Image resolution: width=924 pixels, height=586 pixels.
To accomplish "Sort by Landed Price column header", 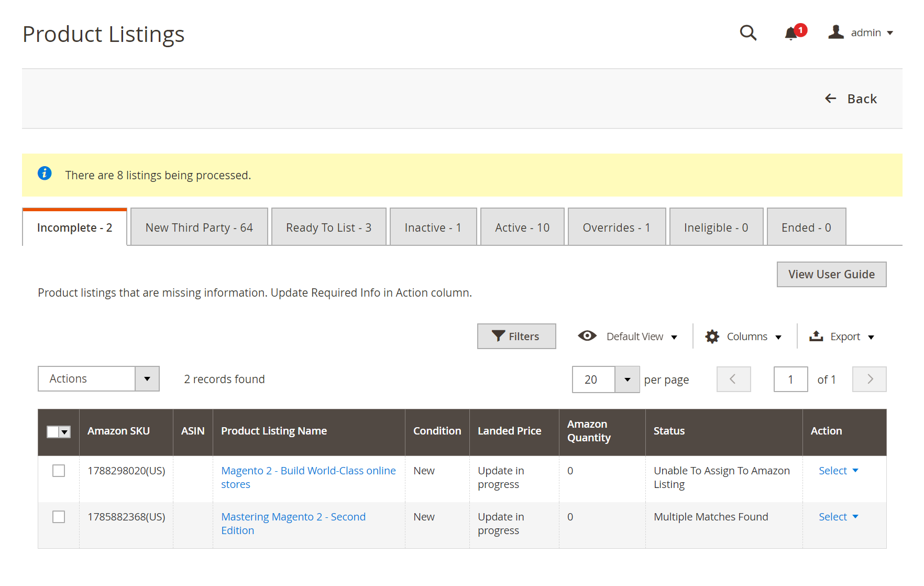I will 514,432.
